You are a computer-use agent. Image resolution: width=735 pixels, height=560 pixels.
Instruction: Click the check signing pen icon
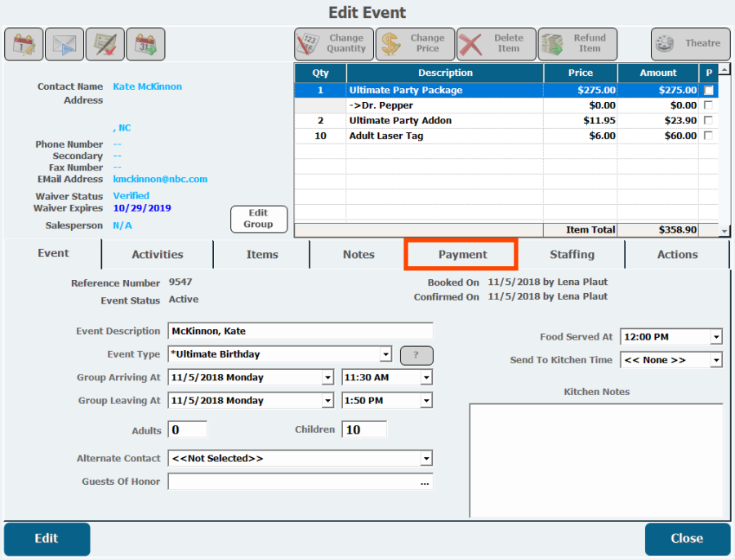tap(105, 44)
